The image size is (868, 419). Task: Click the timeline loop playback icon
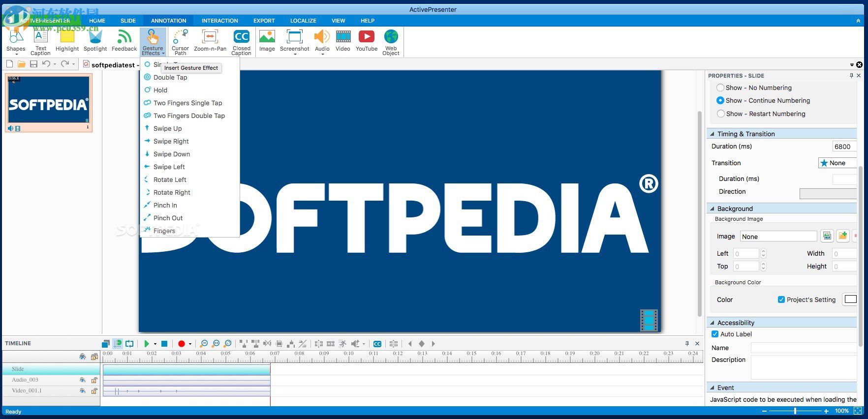coord(129,344)
